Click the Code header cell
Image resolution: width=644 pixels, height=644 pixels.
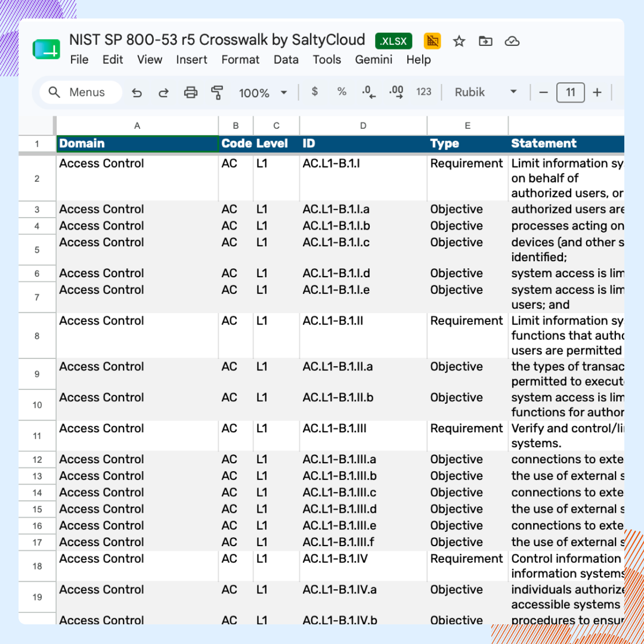coord(236,144)
